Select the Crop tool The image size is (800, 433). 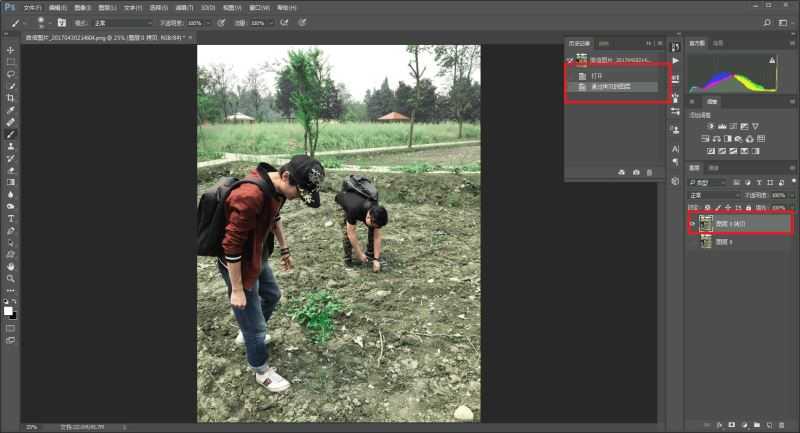[11, 98]
